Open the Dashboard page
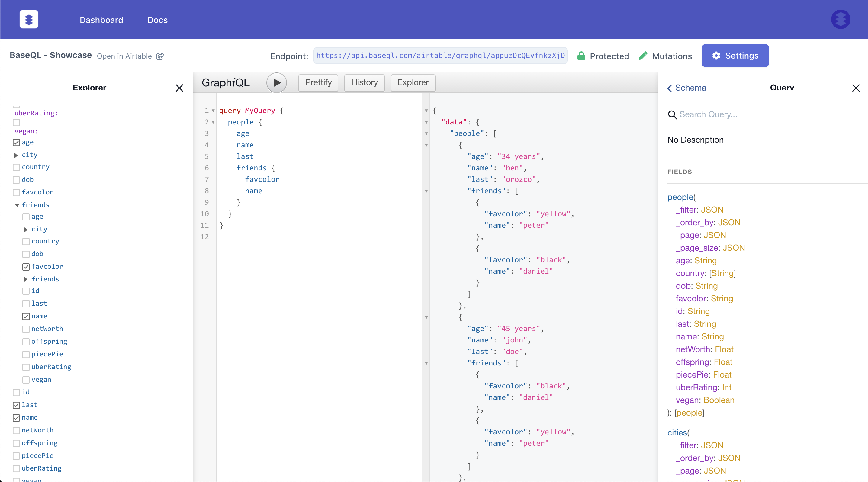This screenshot has height=482, width=868. tap(101, 20)
